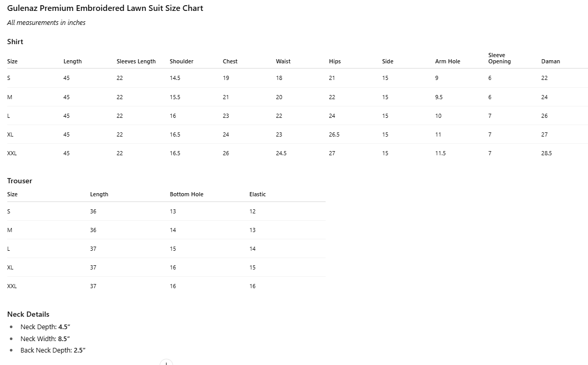Select the Shoulder column header
The image size is (588, 365).
tap(181, 61)
